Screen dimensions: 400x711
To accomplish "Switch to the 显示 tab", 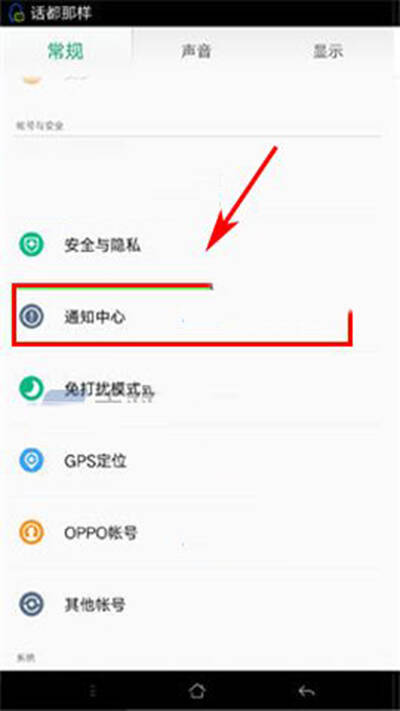I will point(328,51).
